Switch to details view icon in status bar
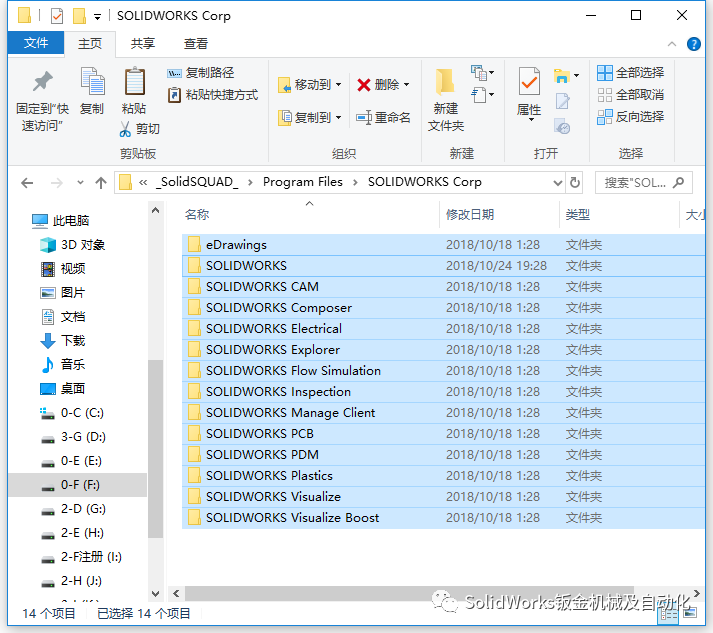 [x=668, y=615]
